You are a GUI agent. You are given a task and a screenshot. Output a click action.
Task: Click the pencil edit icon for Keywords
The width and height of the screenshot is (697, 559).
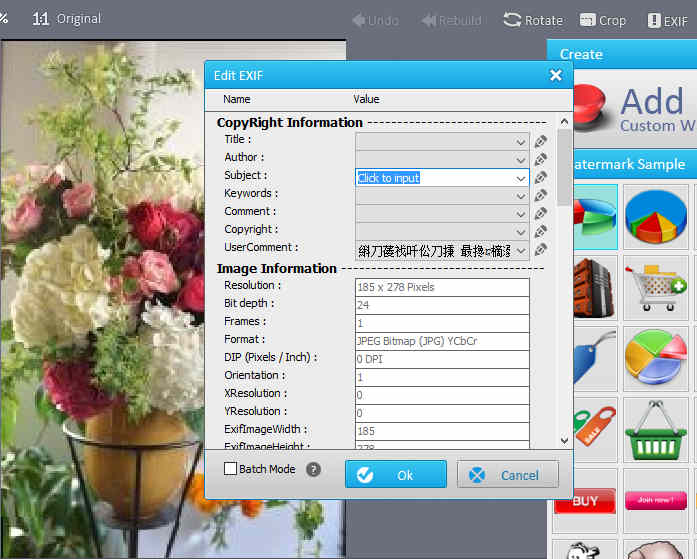[x=541, y=196]
